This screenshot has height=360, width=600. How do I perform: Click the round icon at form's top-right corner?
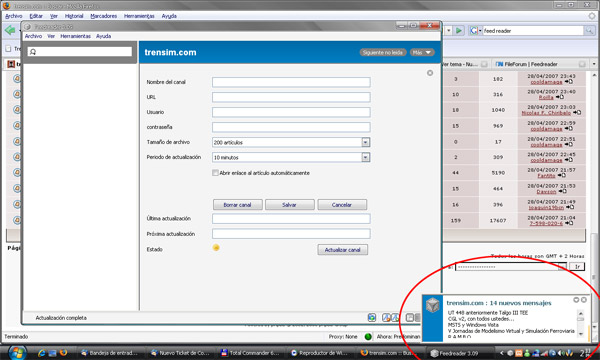coord(430,73)
